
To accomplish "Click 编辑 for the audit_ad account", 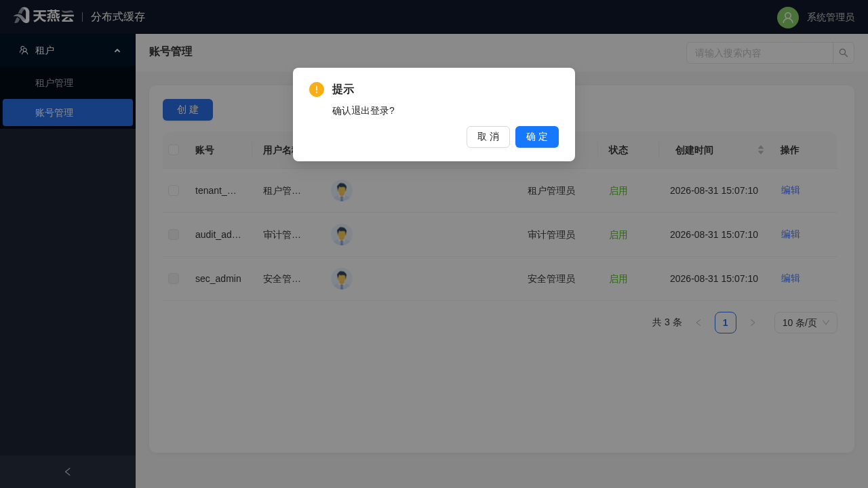I will 791,235.
